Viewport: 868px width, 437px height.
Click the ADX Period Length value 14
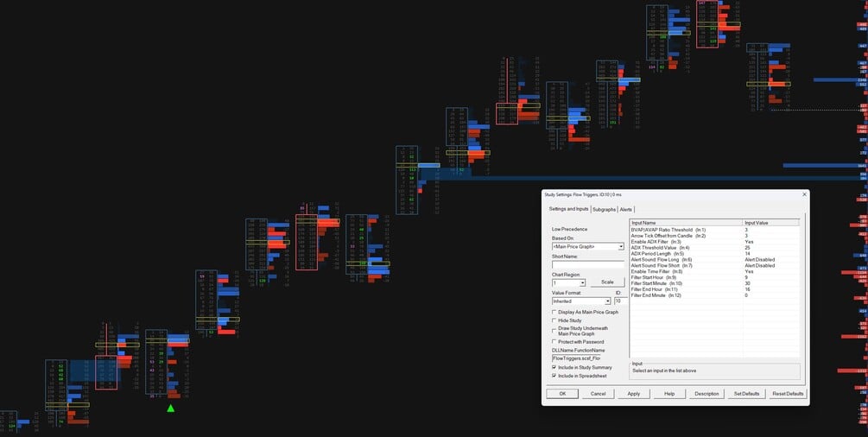pos(747,254)
